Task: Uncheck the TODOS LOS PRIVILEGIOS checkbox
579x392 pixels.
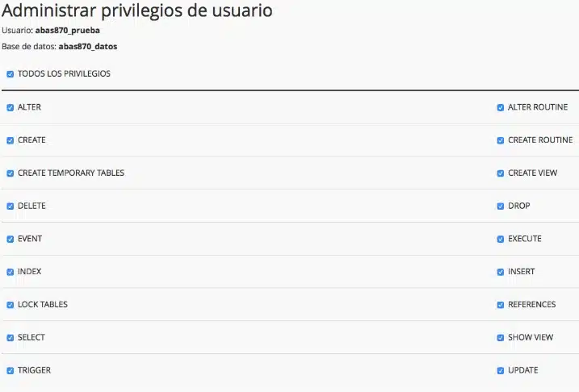Action: click(10, 74)
